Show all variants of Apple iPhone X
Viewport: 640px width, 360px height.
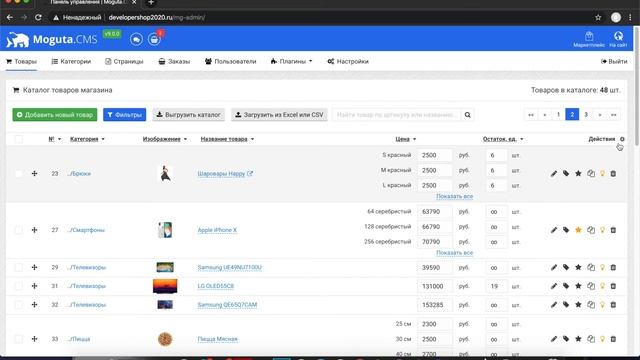[454, 253]
